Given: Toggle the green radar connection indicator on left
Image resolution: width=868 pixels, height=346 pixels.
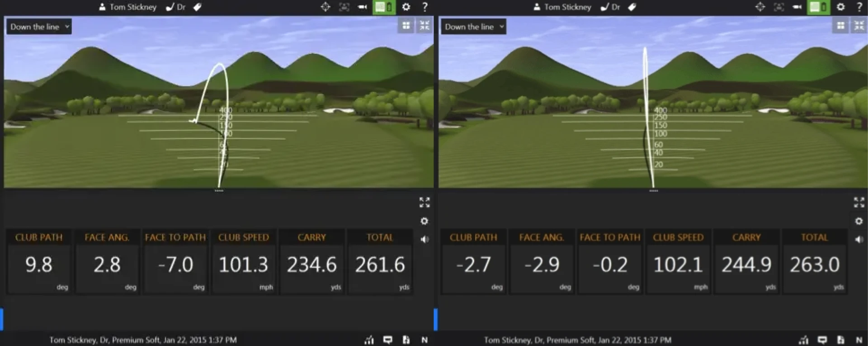Looking at the screenshot, I should click(x=384, y=7).
